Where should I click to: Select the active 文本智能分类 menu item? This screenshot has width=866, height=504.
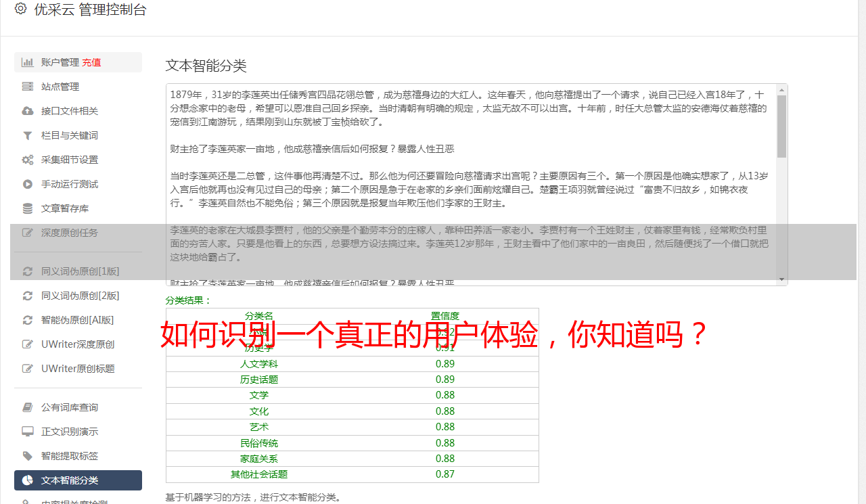(x=78, y=480)
